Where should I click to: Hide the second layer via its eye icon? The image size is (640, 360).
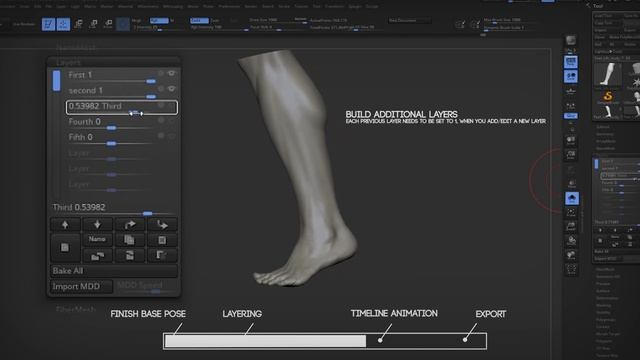pyautogui.click(x=171, y=89)
